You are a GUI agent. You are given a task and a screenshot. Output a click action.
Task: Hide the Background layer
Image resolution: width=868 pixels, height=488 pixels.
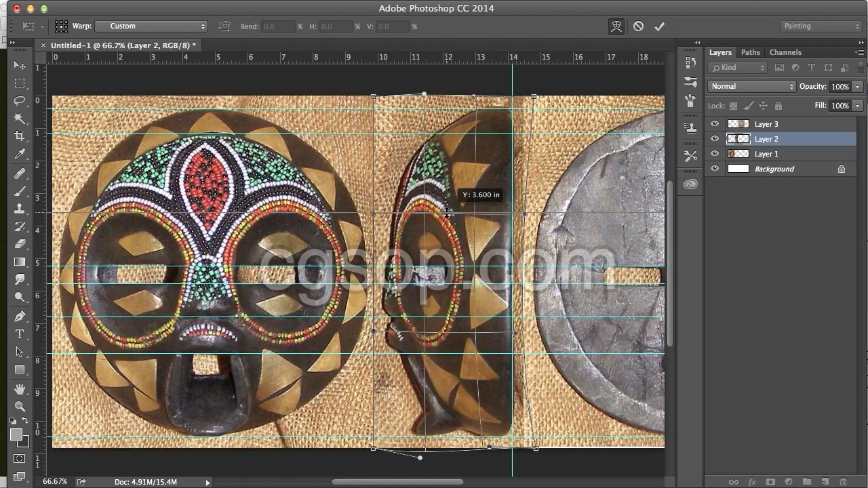coord(715,169)
